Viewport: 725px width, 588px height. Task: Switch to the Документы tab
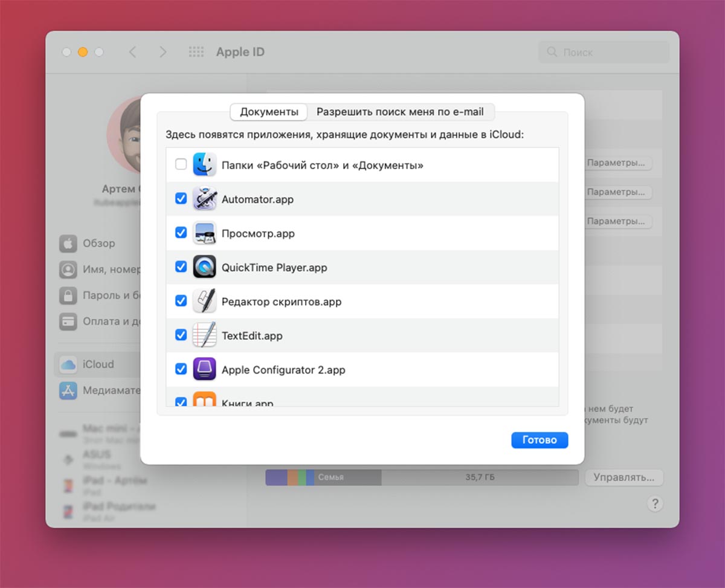tap(269, 112)
